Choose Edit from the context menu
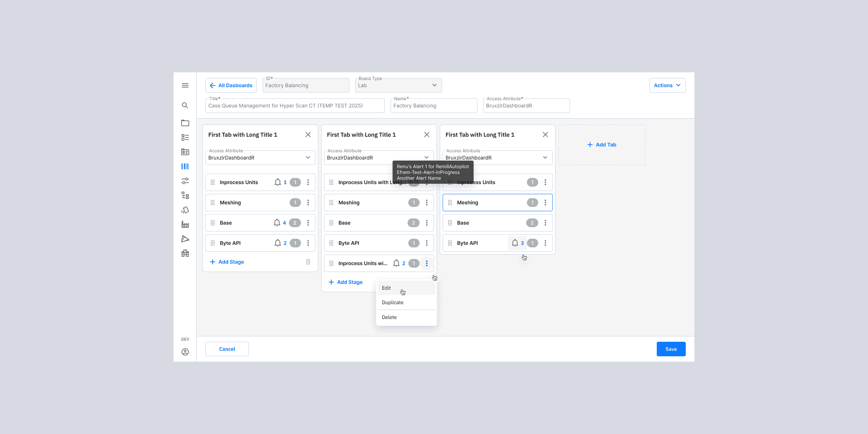Image resolution: width=868 pixels, height=434 pixels. (x=386, y=288)
